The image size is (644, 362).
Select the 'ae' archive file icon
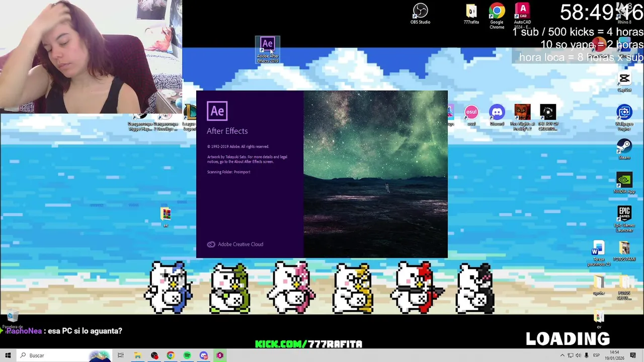166,218
